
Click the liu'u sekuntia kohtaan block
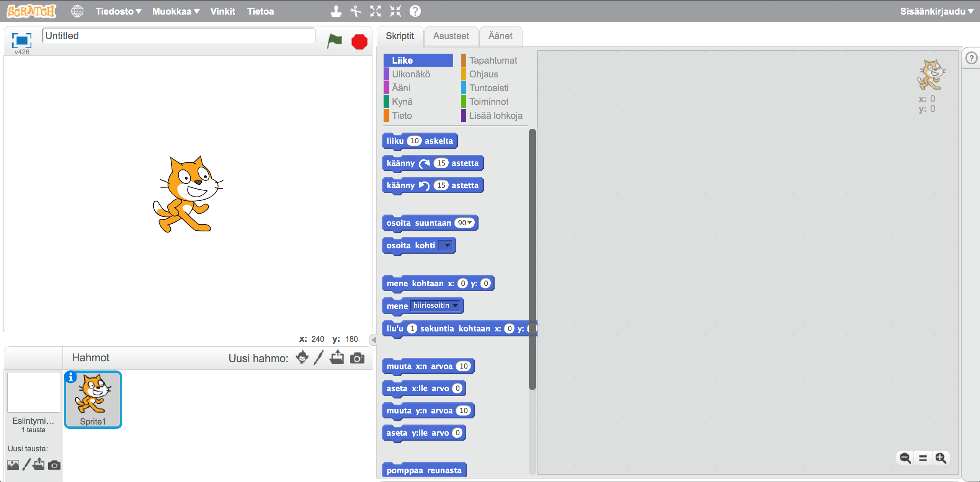click(459, 329)
